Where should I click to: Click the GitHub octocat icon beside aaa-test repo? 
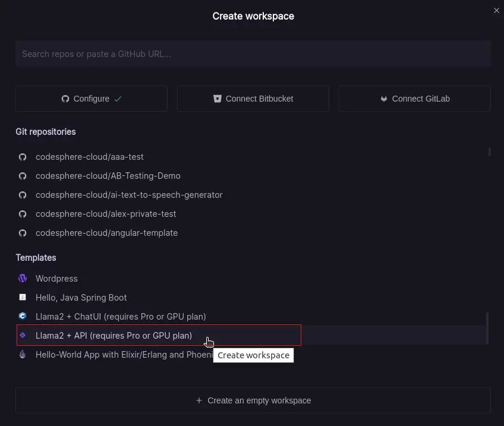coord(23,156)
